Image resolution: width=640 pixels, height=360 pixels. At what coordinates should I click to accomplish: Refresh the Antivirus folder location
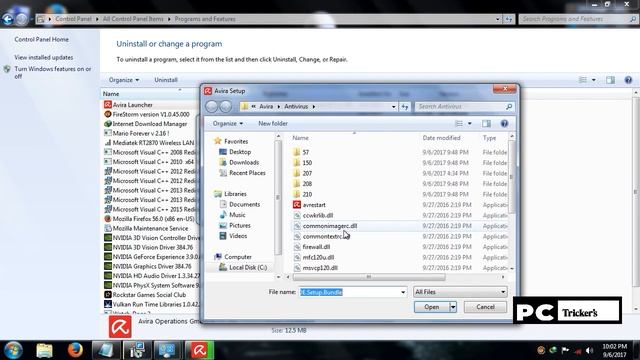click(x=404, y=107)
